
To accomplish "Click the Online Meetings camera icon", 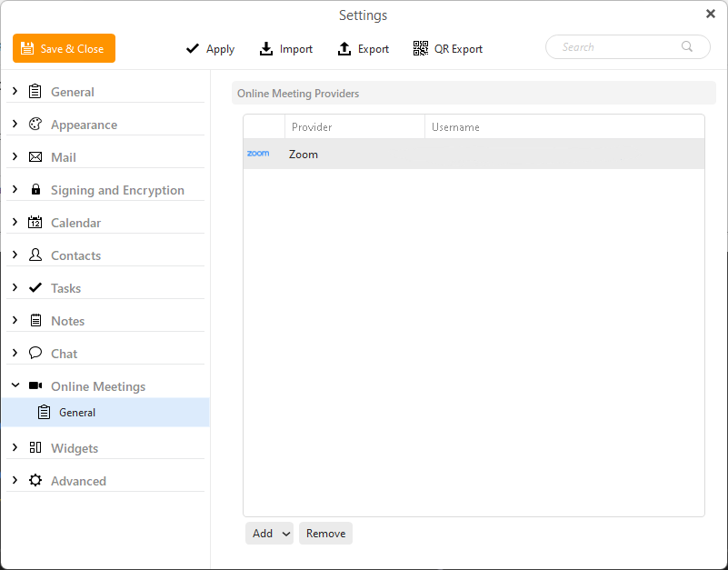I will pos(35,385).
